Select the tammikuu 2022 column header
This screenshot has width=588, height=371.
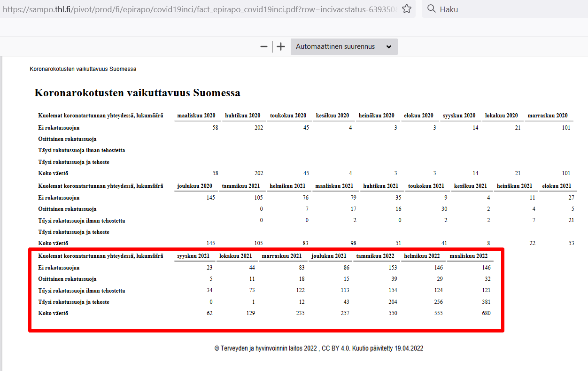(375, 256)
